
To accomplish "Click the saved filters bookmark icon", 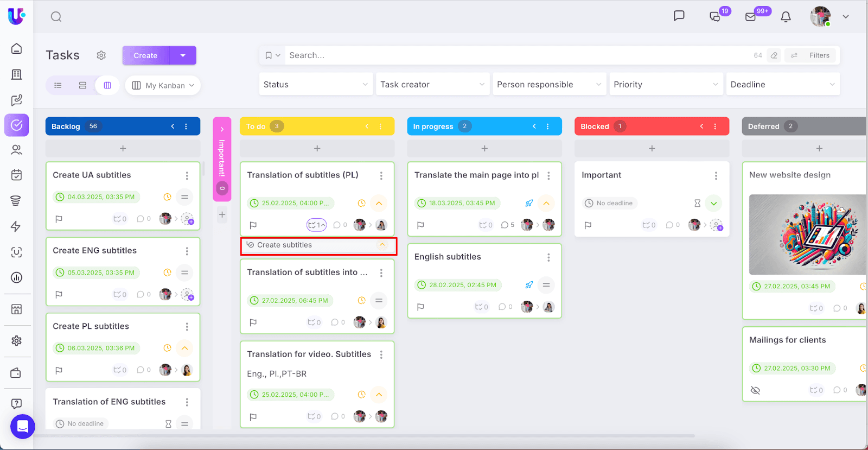I will click(x=269, y=55).
